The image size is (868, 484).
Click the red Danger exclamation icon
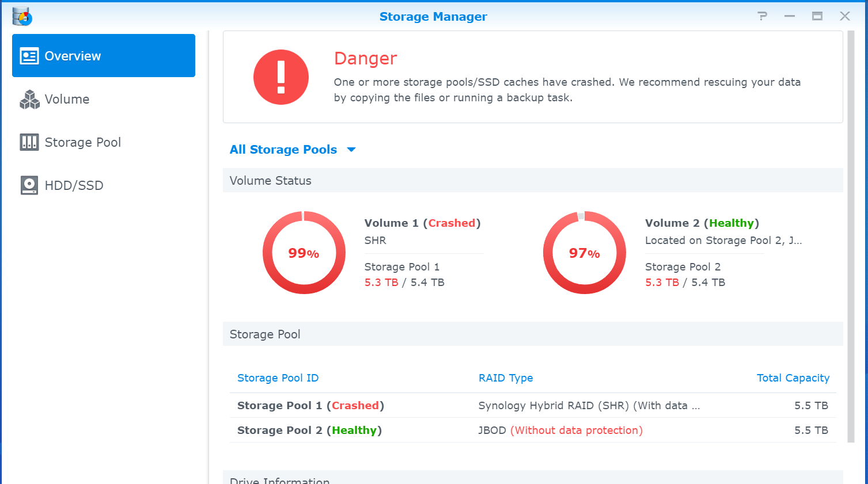click(281, 77)
